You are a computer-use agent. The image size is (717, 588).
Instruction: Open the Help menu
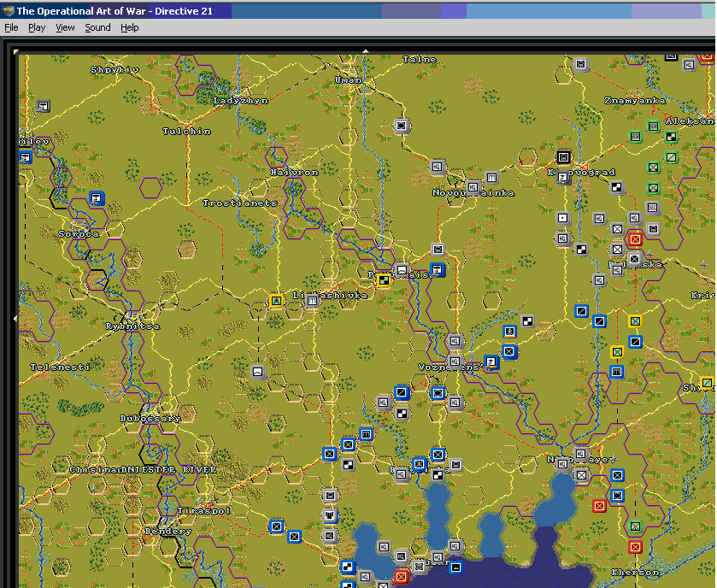(129, 27)
